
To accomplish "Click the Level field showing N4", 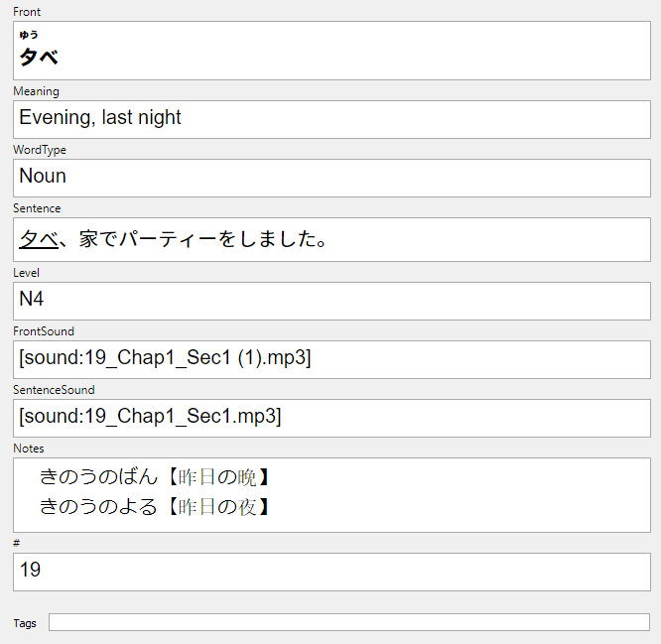I will point(331,301).
